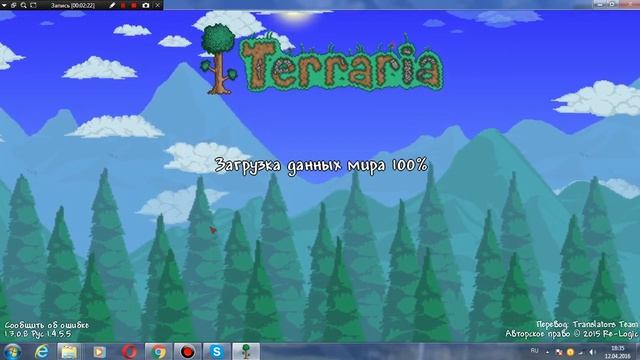
Task: Open Windows Media Player from taskbar
Action: click(x=99, y=352)
